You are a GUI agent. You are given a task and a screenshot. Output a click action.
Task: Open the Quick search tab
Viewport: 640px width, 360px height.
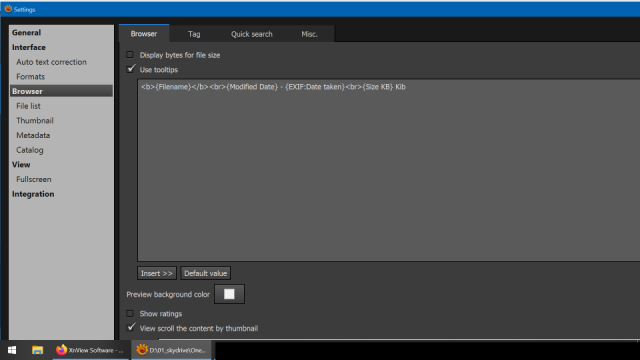tap(251, 34)
